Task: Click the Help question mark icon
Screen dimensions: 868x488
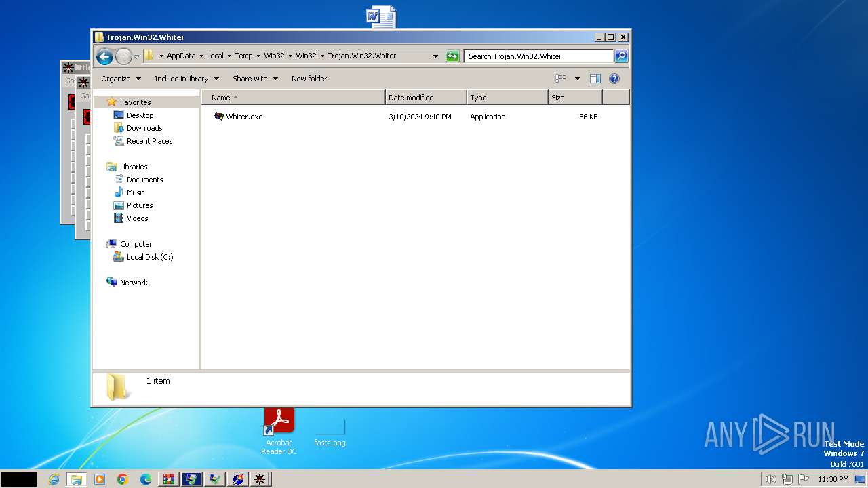Action: pos(614,79)
